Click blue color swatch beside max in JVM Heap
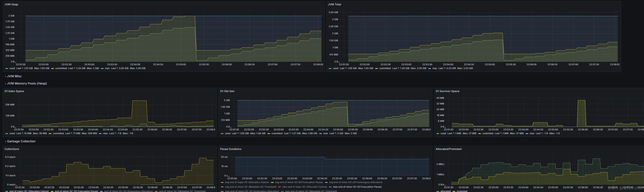 102,68
